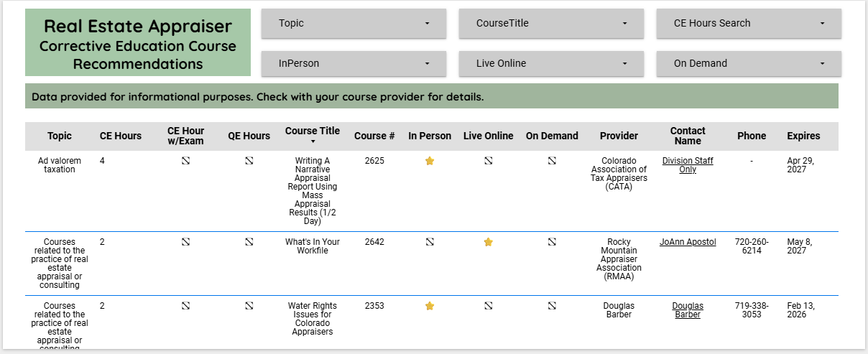Expand the Live Online filter dropdown
Image resolution: width=868 pixels, height=354 pixels.
point(551,64)
